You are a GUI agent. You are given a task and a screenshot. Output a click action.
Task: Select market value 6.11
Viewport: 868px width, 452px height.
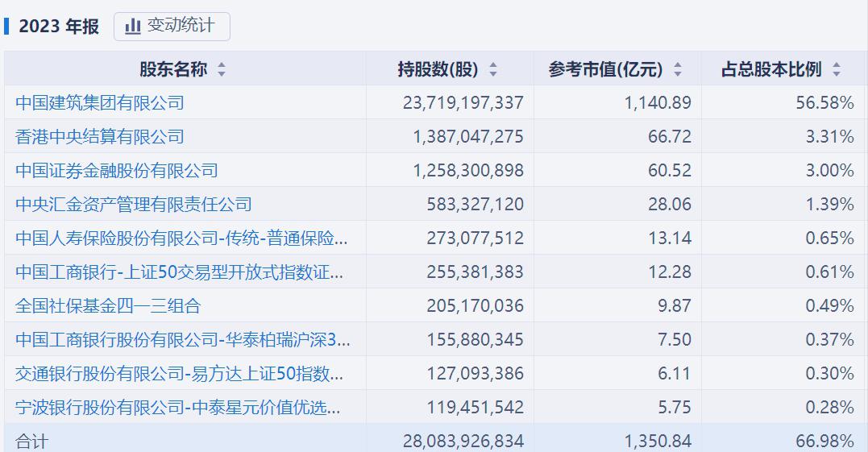675,373
